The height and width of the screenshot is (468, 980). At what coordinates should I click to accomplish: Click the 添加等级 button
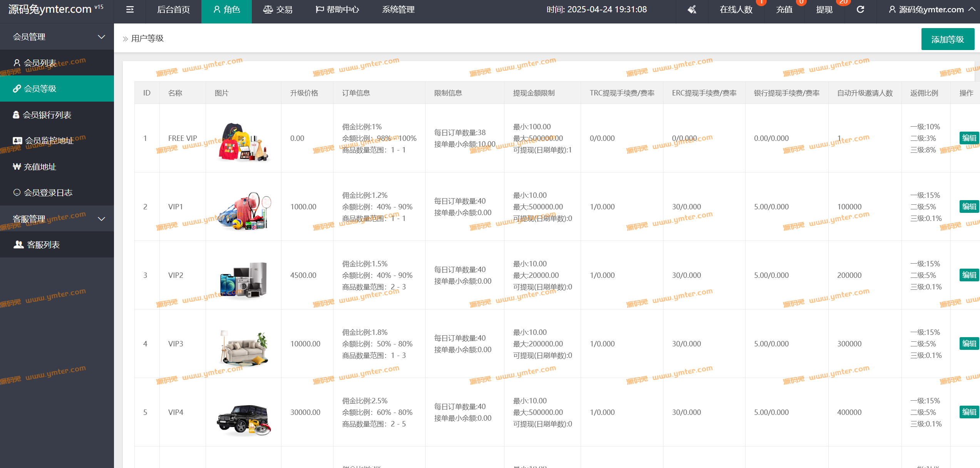(x=948, y=39)
